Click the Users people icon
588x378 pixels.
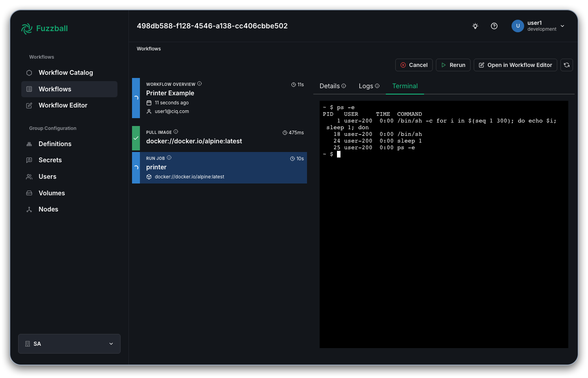(29, 177)
